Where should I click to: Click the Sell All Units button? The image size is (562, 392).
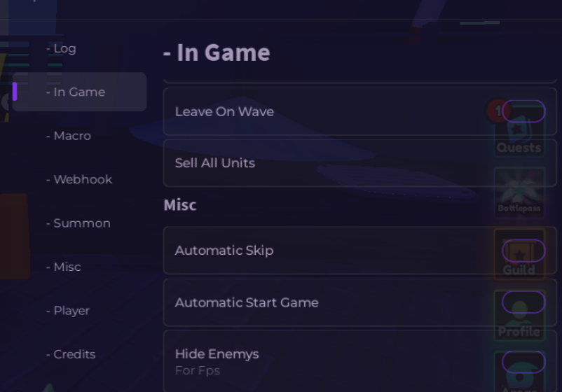pos(360,163)
